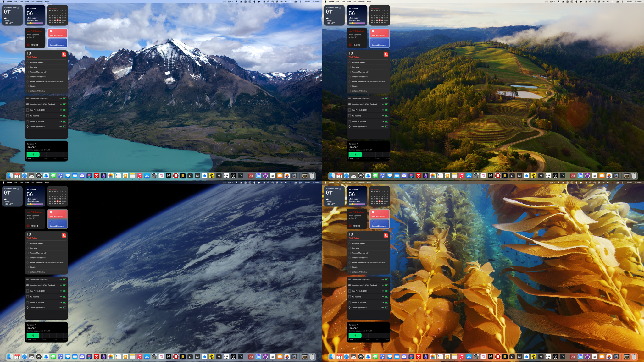Open Help menu on kelp desktop
The width and height of the screenshot is (644, 362).
tap(369, 183)
